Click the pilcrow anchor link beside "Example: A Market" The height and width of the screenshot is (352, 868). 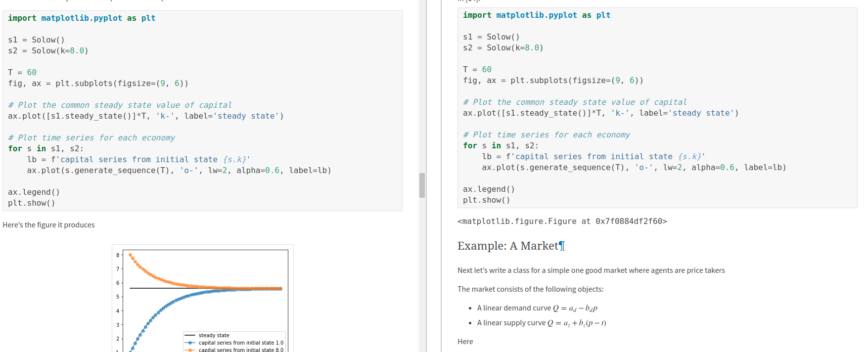(562, 246)
